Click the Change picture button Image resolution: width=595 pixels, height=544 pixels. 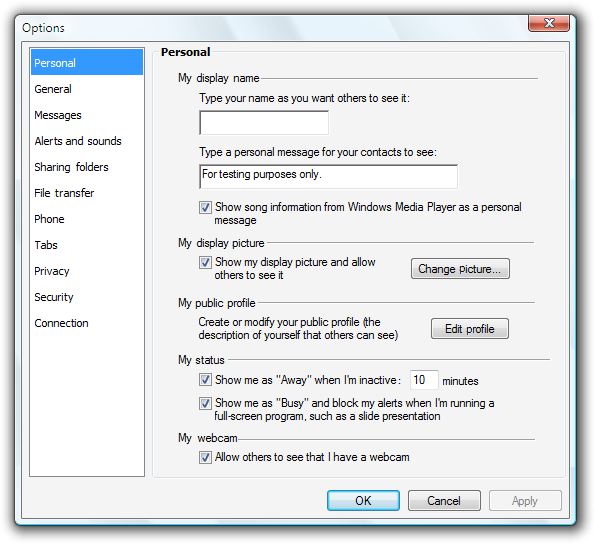(x=460, y=269)
